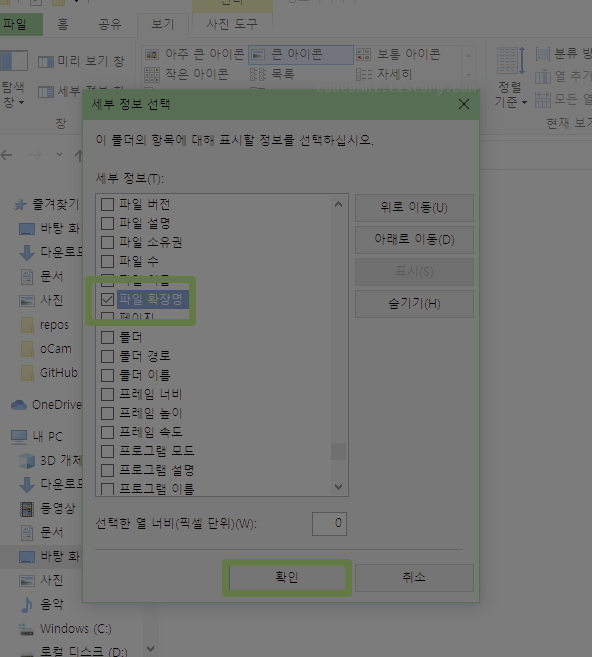
Task: Click the 아래로 이동(D) button
Action: point(414,240)
